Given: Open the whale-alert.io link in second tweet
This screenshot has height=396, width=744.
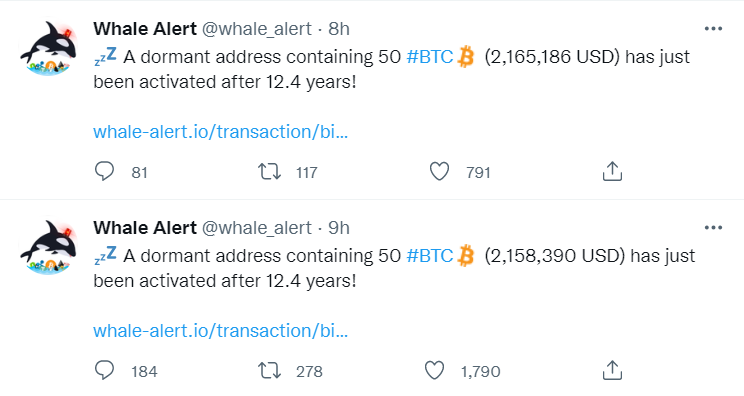Looking at the screenshot, I should [221, 331].
